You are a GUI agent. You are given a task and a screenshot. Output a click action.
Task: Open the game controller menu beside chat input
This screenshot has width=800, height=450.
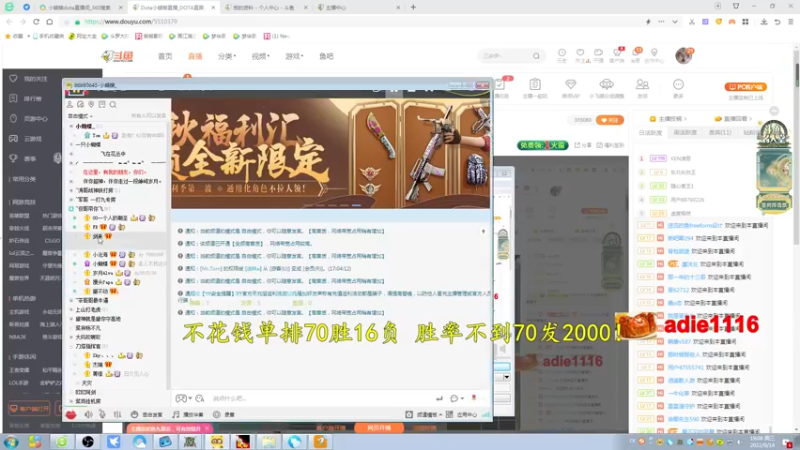183,398
